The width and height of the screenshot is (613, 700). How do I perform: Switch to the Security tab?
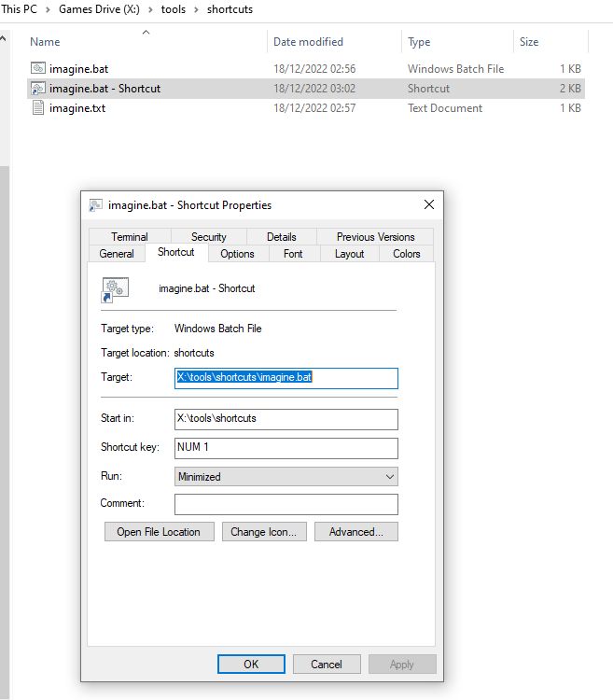click(x=208, y=237)
